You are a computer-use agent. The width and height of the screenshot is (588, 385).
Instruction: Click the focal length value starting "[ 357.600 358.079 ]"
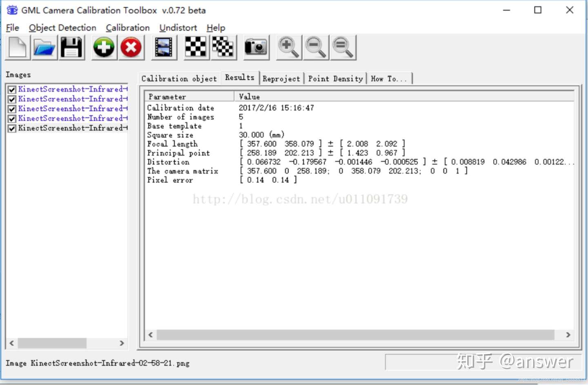click(x=322, y=144)
